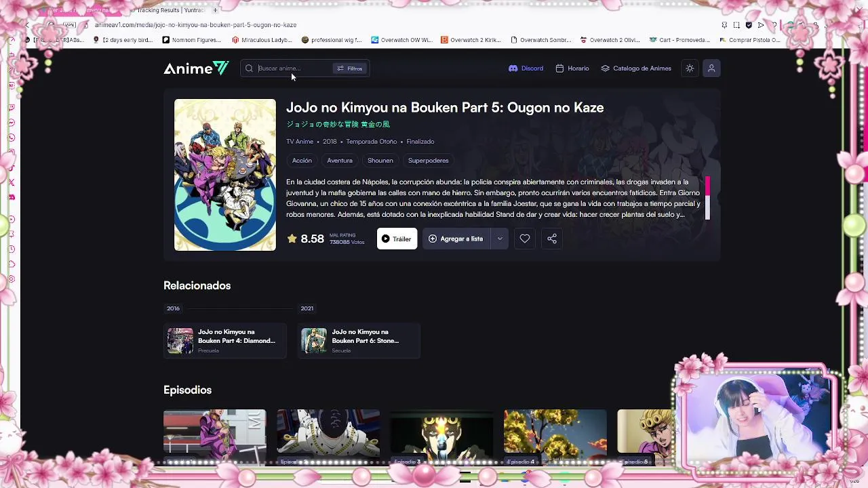Select the Aventura genre tag
The height and width of the screenshot is (488, 868).
340,161
